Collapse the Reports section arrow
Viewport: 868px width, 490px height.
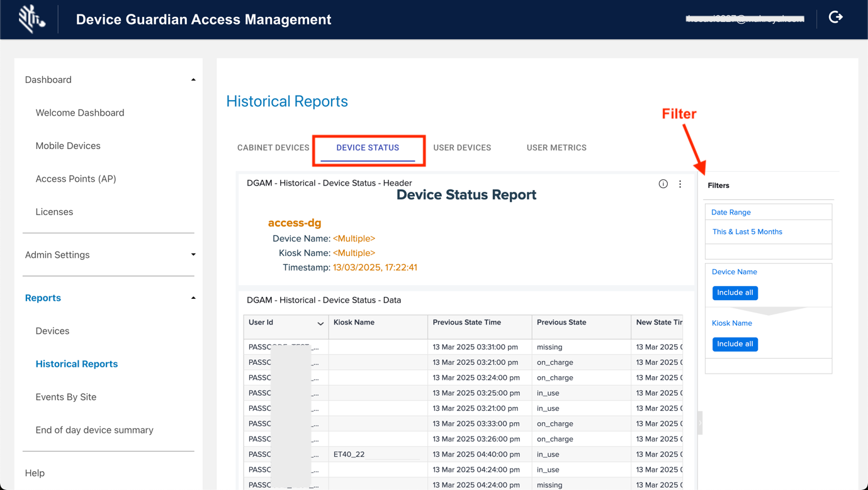click(193, 298)
